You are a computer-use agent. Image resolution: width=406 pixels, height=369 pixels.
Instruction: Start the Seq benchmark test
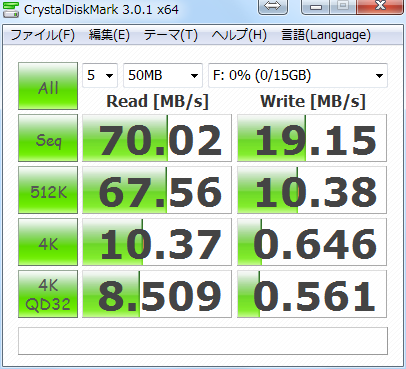point(48,138)
